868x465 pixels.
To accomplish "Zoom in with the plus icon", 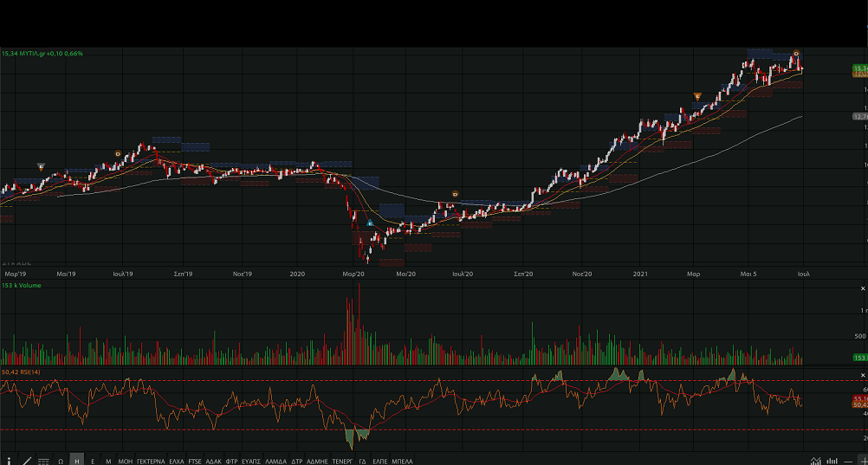I will point(863,461).
